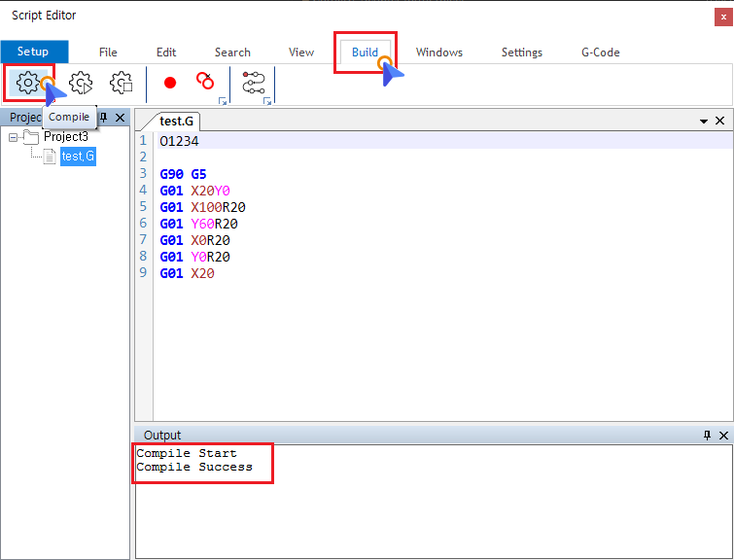Expand the breakpoint group launcher arrow
This screenshot has width=734, height=560.
222,101
